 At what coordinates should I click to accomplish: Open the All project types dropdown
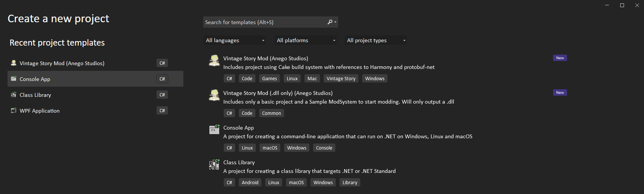pyautogui.click(x=376, y=40)
